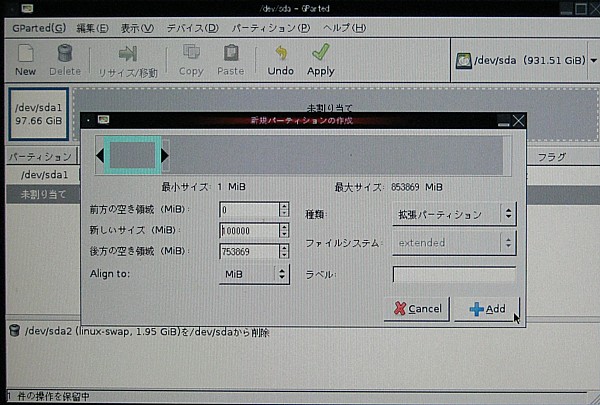Screen dimensions: 600x405
Task: Click the New partition toolbar icon
Action: click(26, 53)
